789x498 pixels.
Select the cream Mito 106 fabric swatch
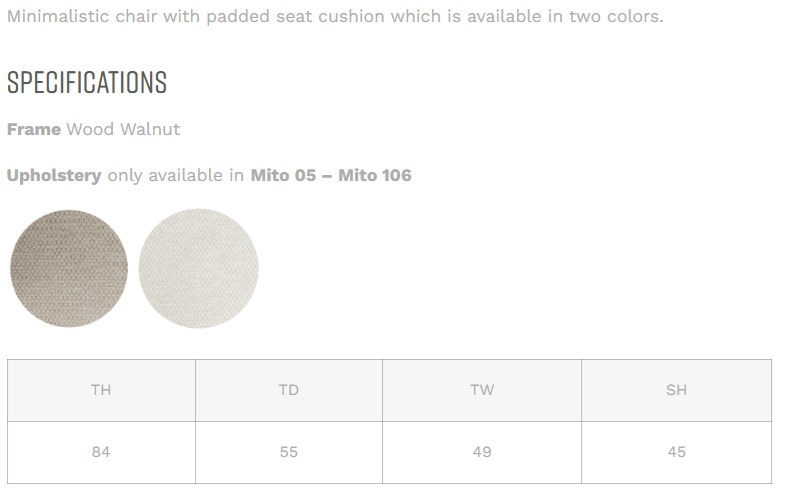point(199,267)
